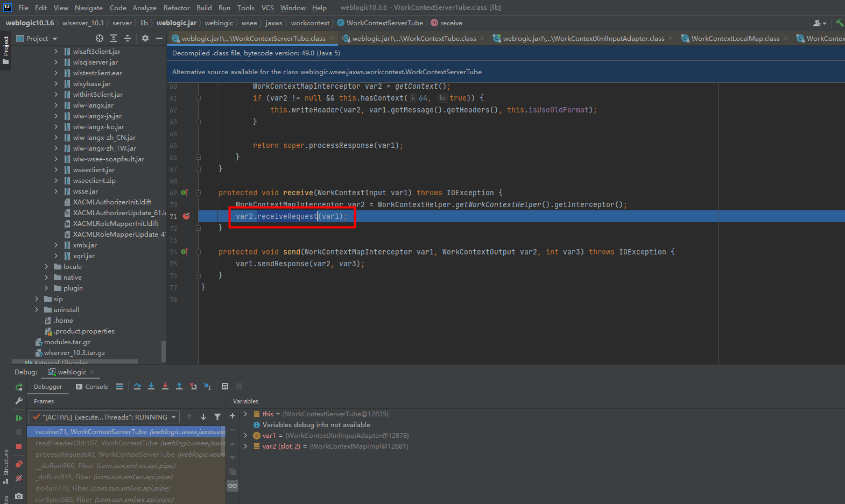Switch to WorkContextLocalMap.class tab
Screen dimensions: 845x504
point(735,38)
